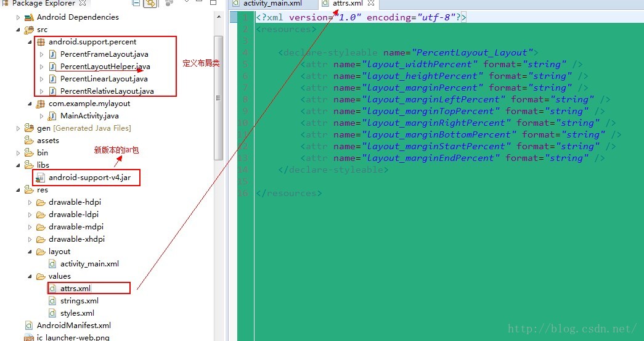Maximize the Package Explorer view
The image size is (644, 341).
click(x=213, y=3)
